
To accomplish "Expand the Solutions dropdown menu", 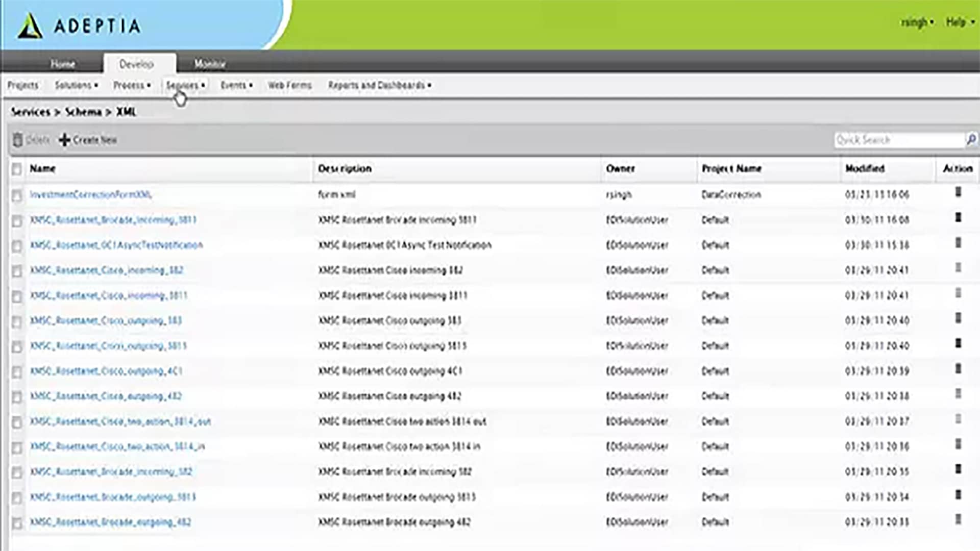I will pyautogui.click(x=76, y=85).
